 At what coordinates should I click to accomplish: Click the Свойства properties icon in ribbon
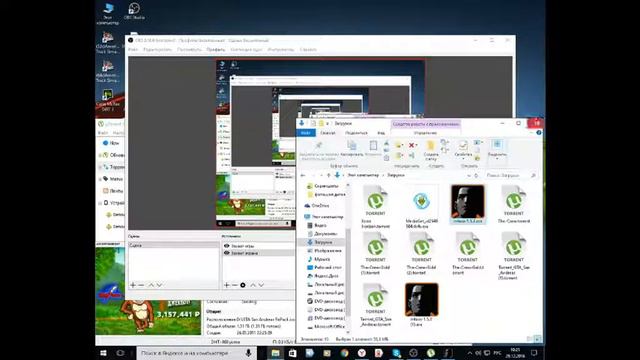coord(463,146)
